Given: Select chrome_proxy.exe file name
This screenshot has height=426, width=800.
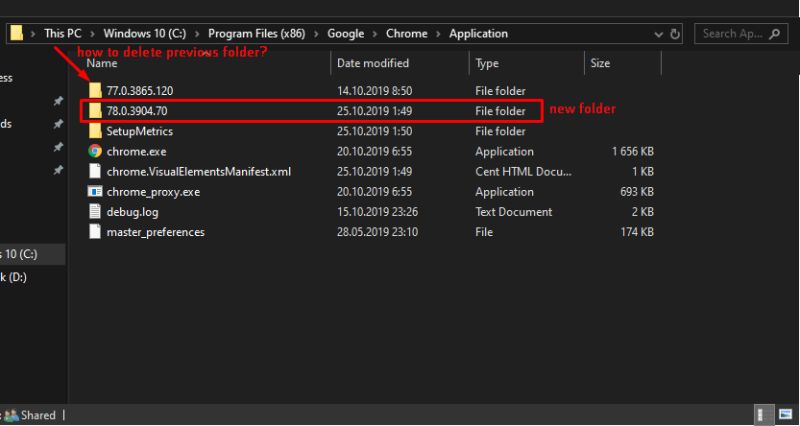Looking at the screenshot, I should click(153, 192).
